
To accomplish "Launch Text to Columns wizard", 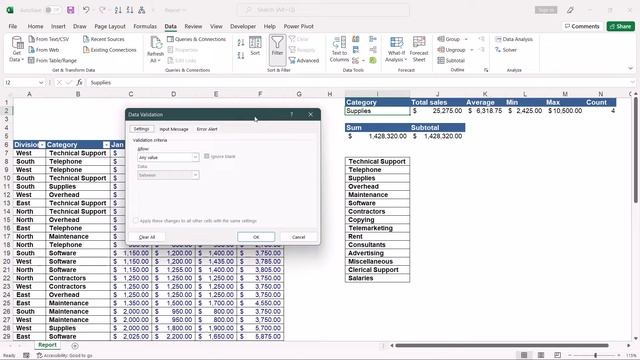I will [x=339, y=49].
